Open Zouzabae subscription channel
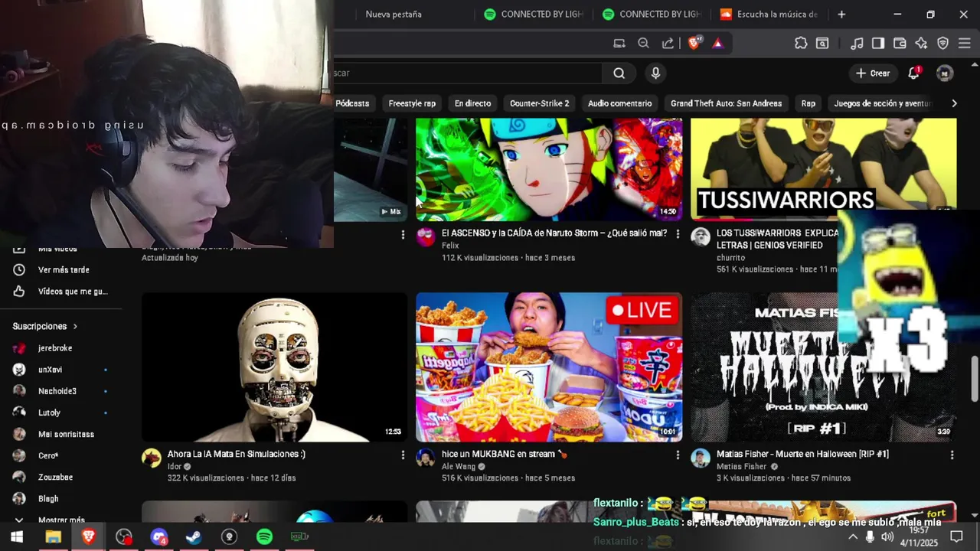This screenshot has height=551, width=980. point(55,477)
